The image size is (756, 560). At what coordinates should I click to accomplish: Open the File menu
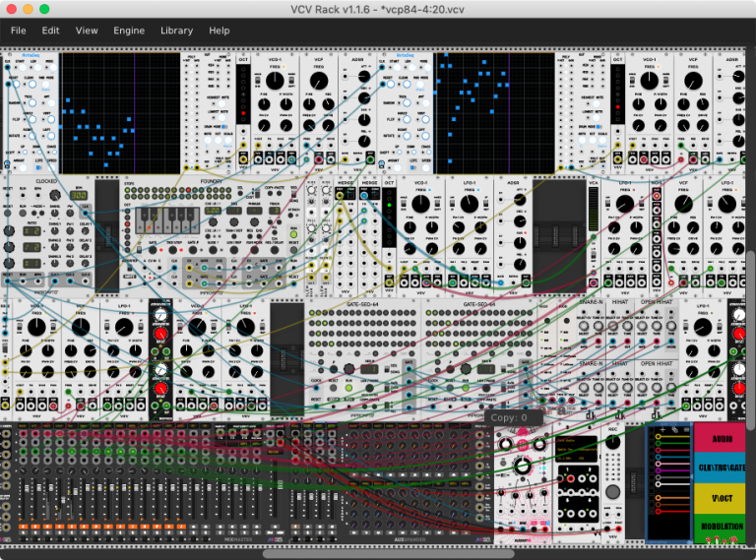pos(19,31)
